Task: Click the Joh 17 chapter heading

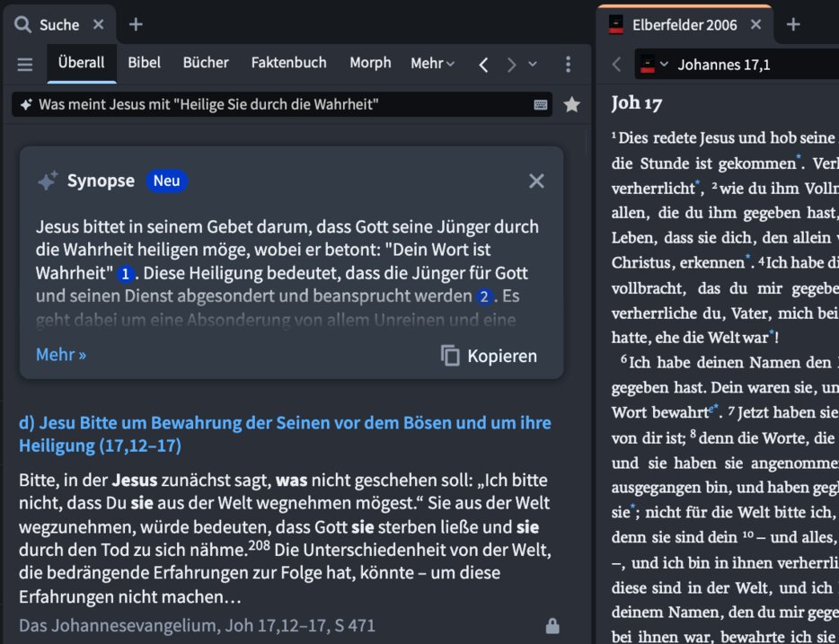Action: pyautogui.click(x=636, y=102)
